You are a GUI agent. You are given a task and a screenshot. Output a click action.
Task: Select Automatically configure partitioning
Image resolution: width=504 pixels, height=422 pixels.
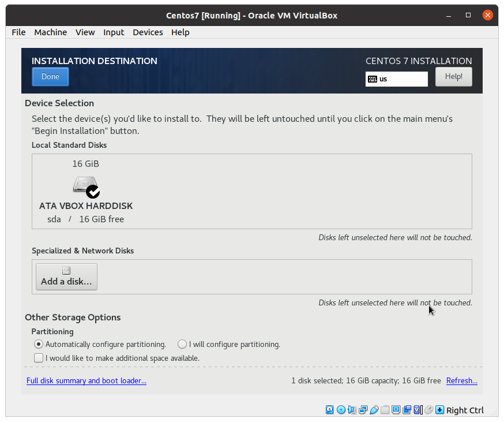pos(100,344)
